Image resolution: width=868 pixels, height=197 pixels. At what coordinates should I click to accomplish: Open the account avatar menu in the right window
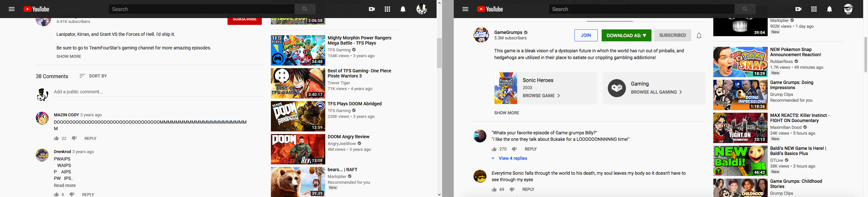[x=848, y=9]
